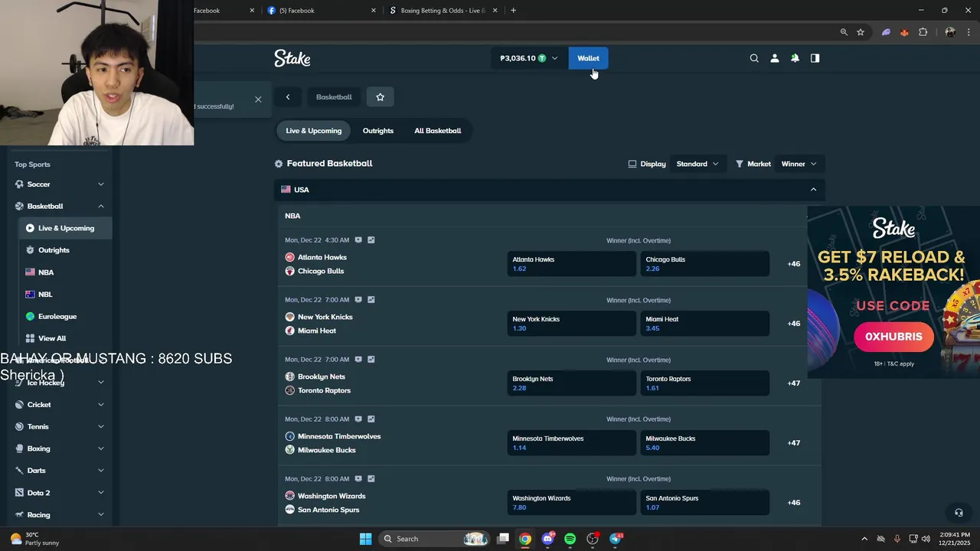980x551 pixels.
Task: Switch to the Outrights tab
Action: pyautogui.click(x=378, y=131)
